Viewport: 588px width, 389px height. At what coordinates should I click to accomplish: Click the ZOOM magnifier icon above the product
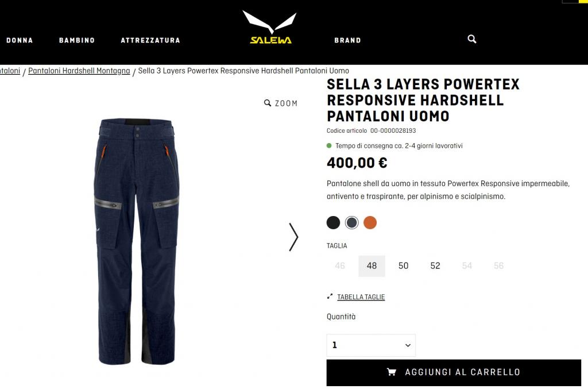(268, 103)
